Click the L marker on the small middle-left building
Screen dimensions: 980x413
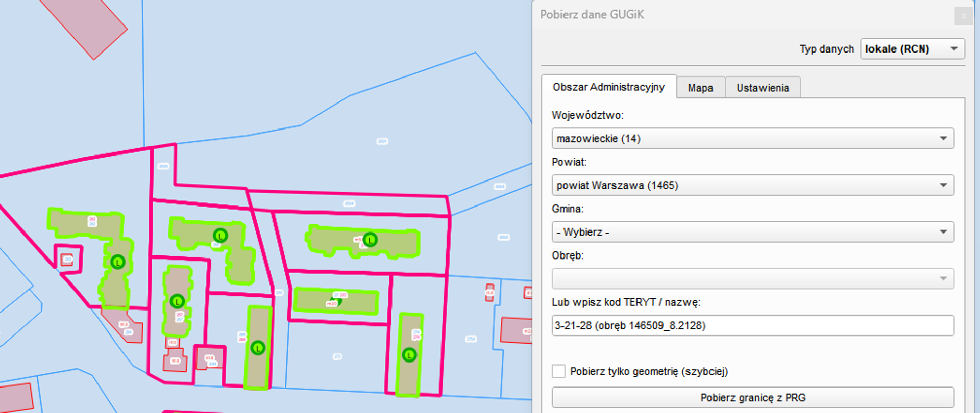coord(177,301)
